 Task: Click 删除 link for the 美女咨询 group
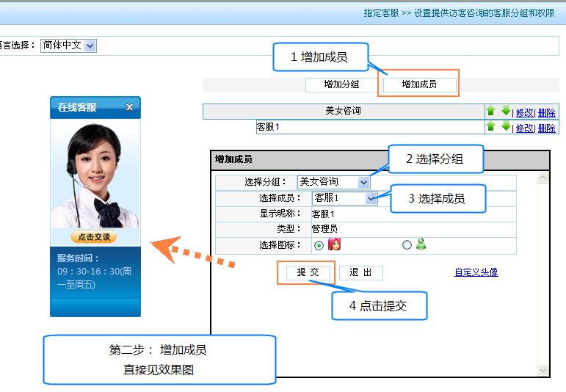pyautogui.click(x=546, y=112)
